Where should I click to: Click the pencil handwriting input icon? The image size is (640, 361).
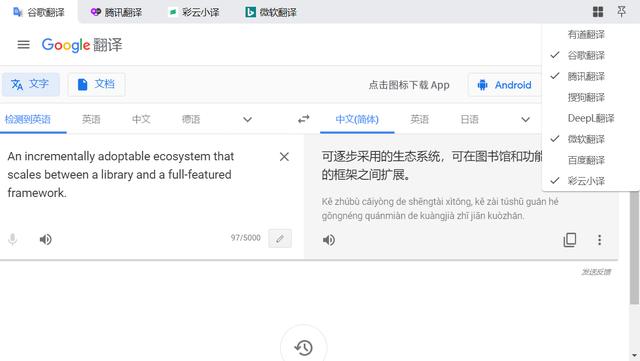click(x=280, y=238)
